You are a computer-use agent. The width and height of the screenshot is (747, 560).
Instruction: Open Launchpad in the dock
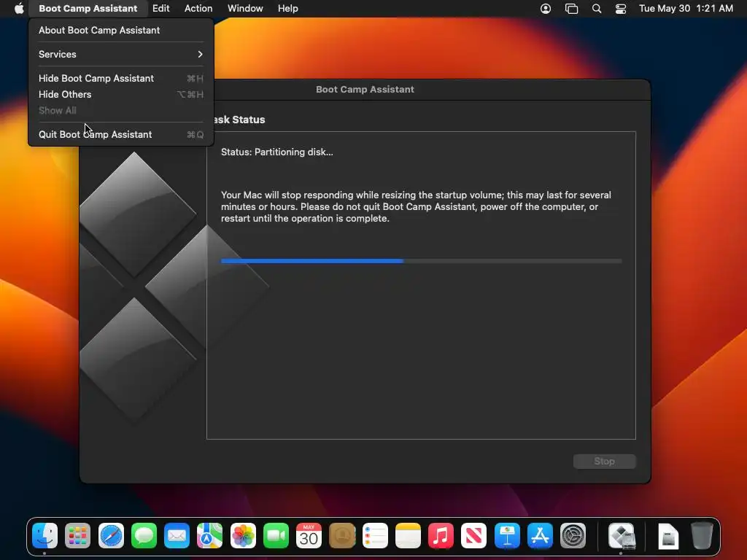(77, 536)
